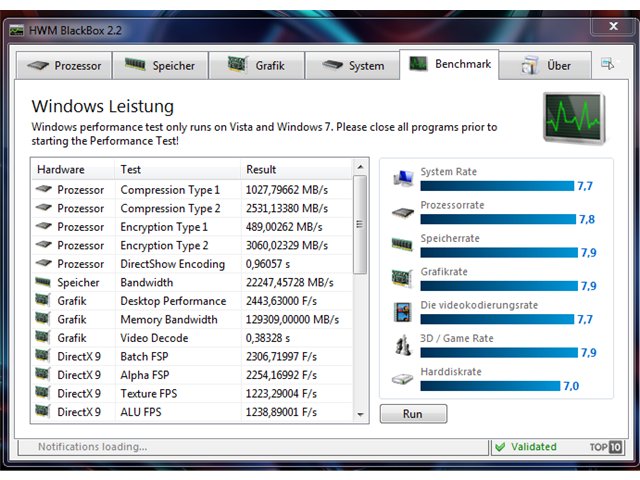Click the export icon right of the Über tab

coord(607,64)
